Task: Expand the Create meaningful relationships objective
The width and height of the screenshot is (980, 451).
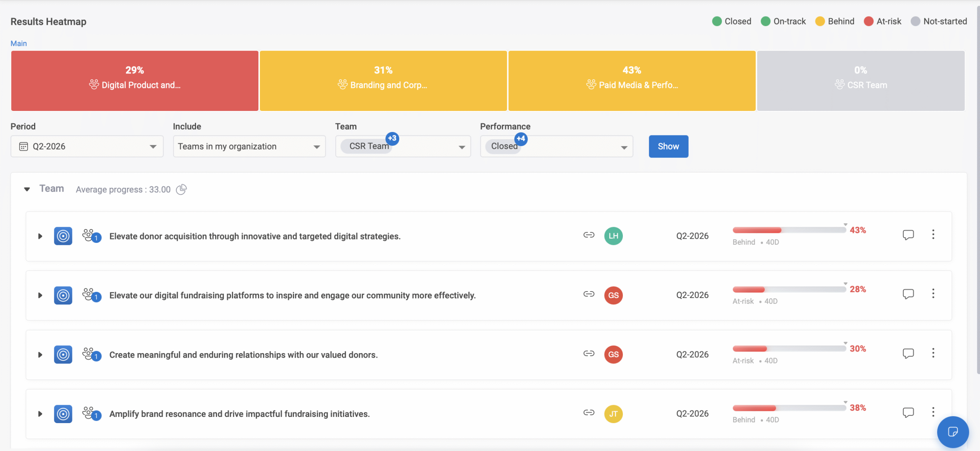Action: pos(40,355)
